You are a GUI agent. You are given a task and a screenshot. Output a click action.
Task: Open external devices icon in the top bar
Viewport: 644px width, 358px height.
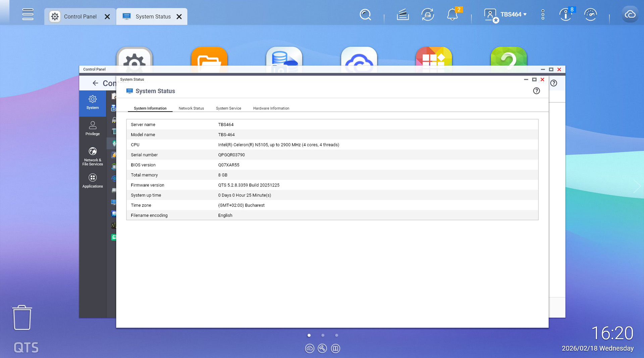click(428, 15)
